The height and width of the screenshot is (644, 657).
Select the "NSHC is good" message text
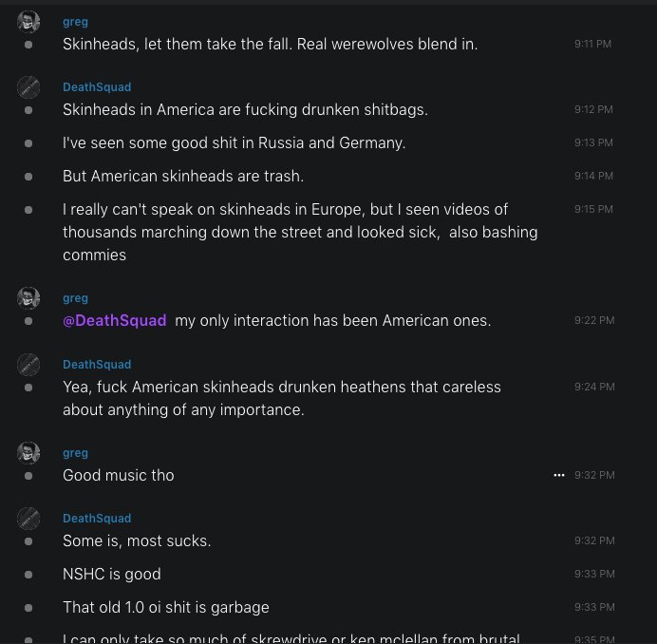112,575
